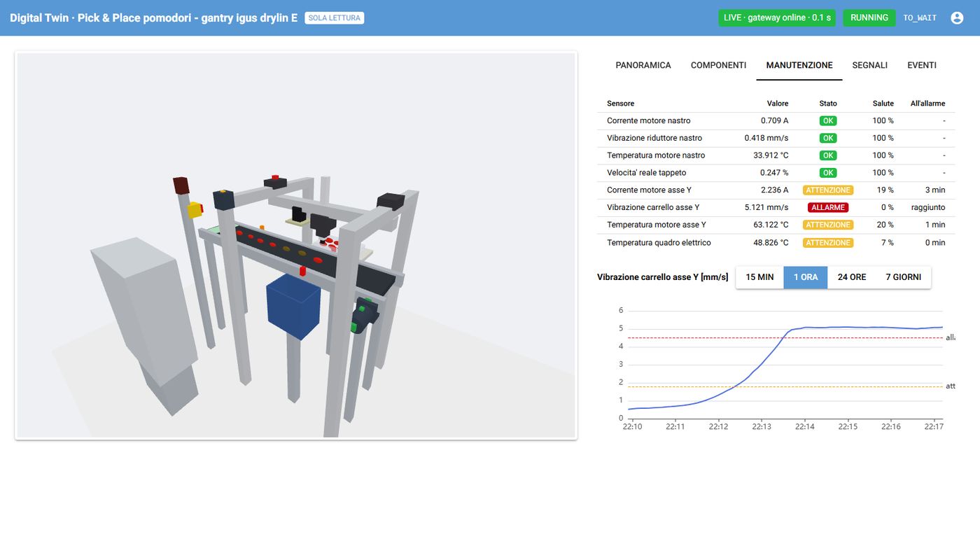Select the MANUTENZIONE tab
This screenshot has width=980, height=560.
[x=799, y=65]
